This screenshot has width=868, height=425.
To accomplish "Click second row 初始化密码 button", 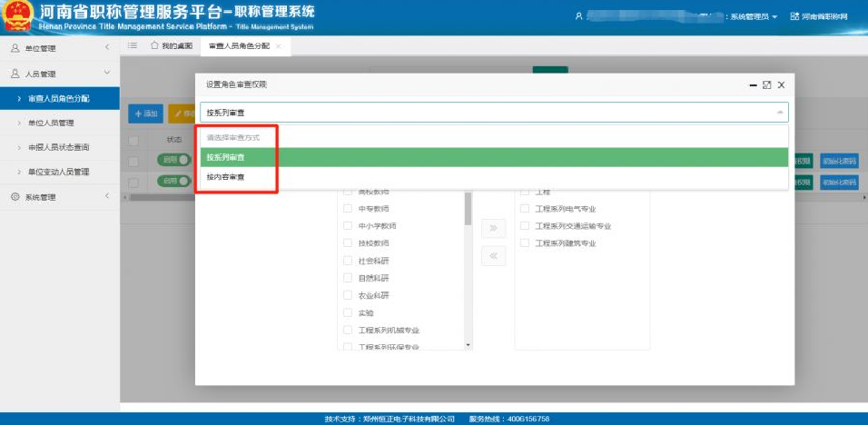I will (x=839, y=182).
